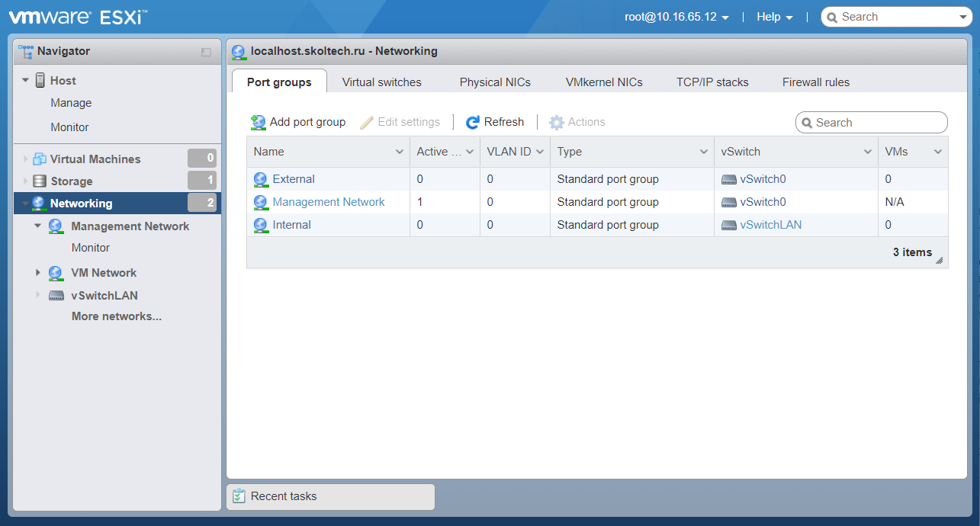This screenshot has width=980, height=526.
Task: Collapse the Host tree node
Action: coord(26,80)
